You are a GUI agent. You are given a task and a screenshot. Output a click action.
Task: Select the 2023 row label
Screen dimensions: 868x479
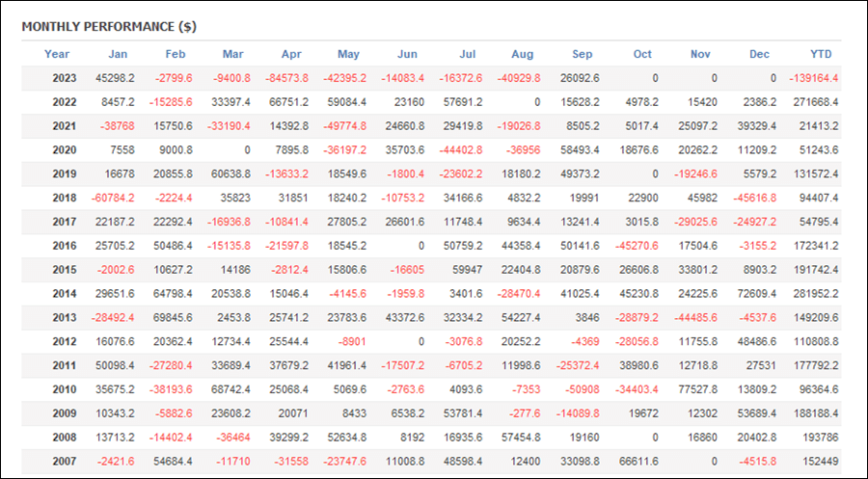(65, 78)
